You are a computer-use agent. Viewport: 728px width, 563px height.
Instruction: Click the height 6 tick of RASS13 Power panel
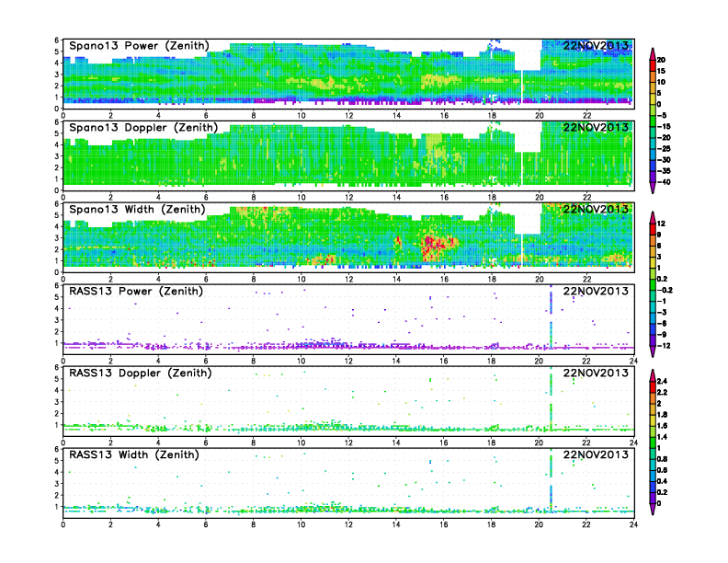(x=57, y=286)
